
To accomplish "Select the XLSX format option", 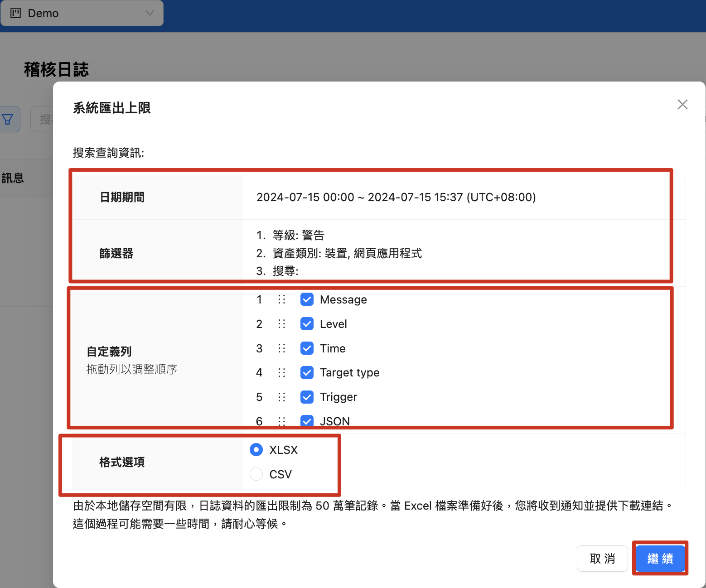I will coord(256,450).
